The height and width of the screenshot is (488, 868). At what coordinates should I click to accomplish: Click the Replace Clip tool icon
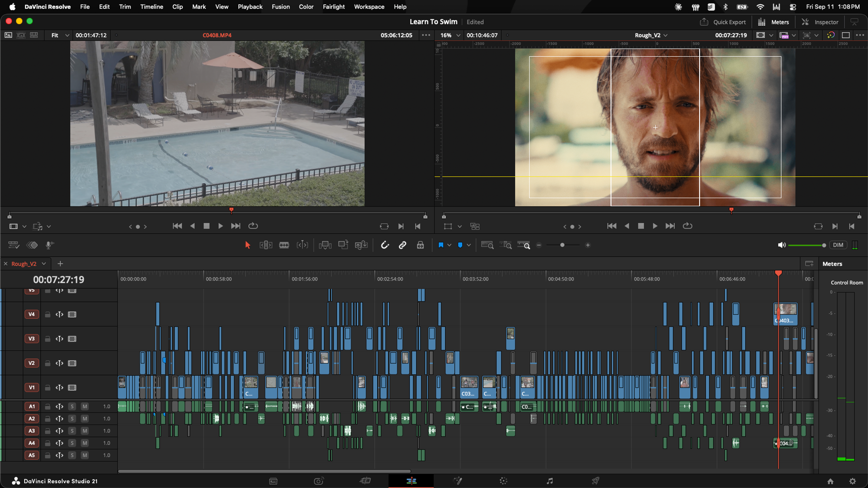click(x=361, y=245)
